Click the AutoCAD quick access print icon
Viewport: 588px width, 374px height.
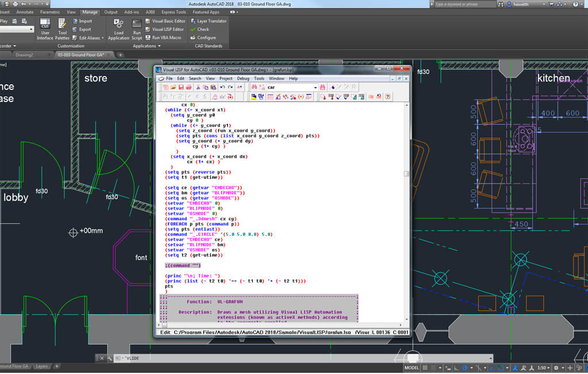click(x=16, y=4)
